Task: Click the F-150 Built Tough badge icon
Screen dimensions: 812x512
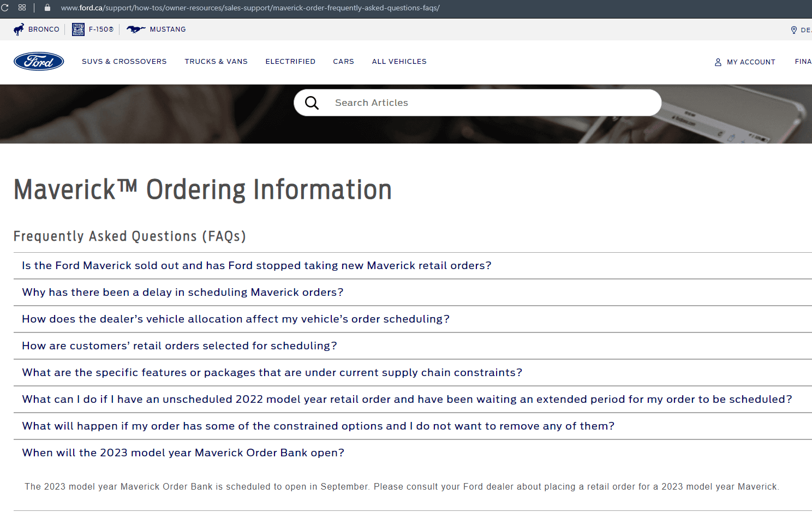Action: [78, 29]
